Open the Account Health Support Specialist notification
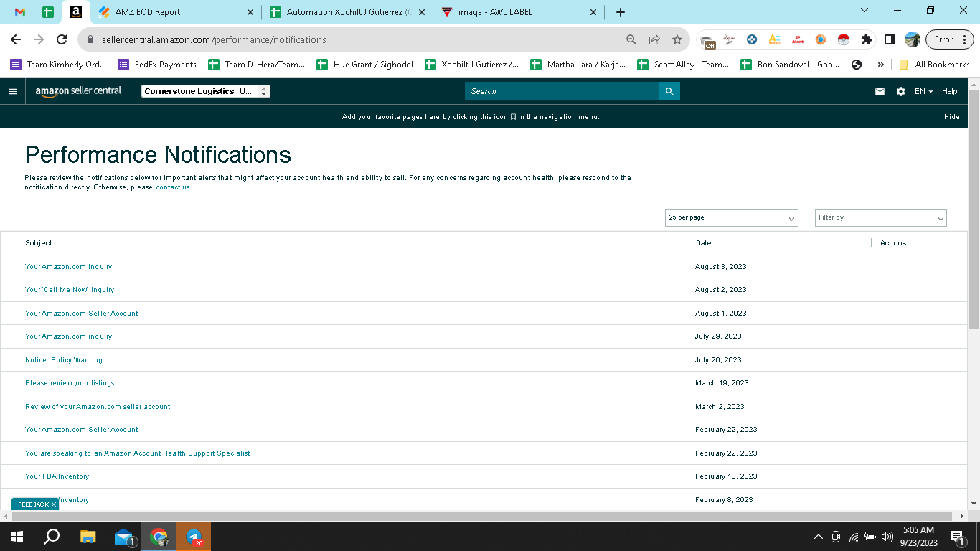Screen dimensions: 980x551 pos(138,453)
